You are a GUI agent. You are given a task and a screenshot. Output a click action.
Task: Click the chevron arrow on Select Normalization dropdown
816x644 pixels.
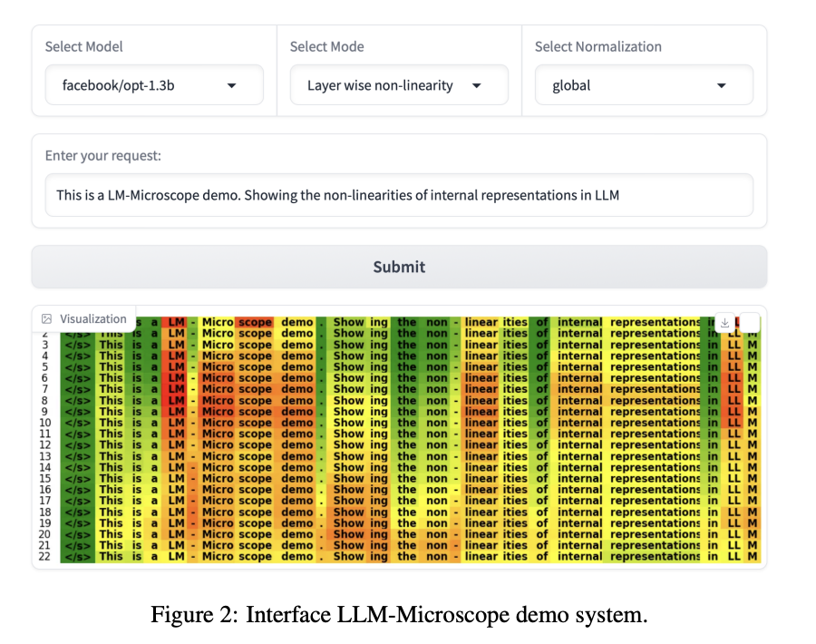click(x=721, y=84)
